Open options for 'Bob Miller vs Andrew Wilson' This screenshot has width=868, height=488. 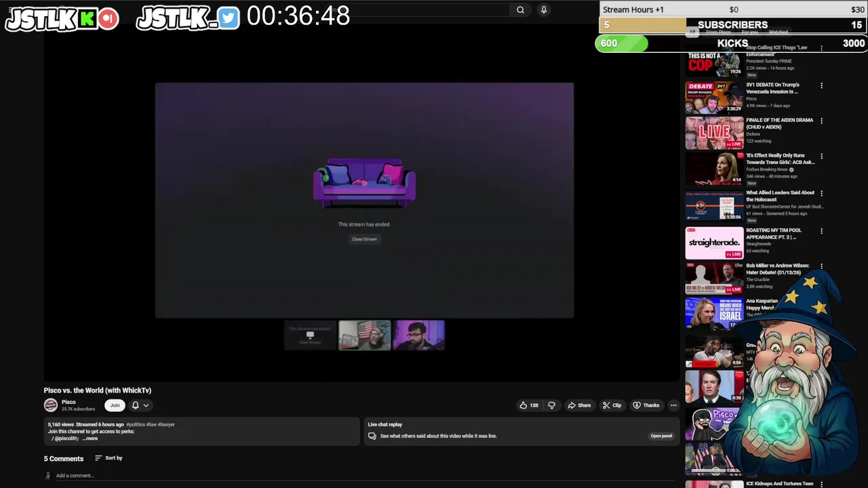(821, 266)
